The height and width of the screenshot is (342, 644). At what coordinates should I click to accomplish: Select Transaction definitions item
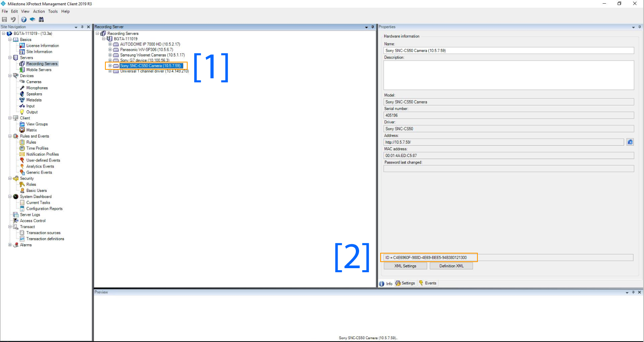pos(45,239)
